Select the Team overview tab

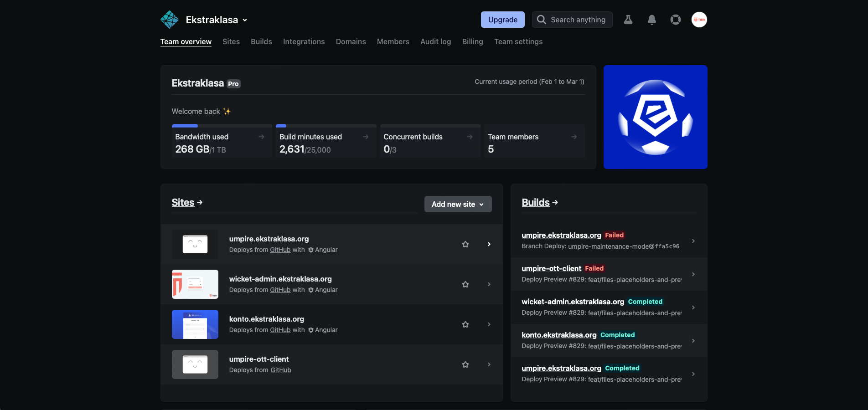tap(186, 41)
